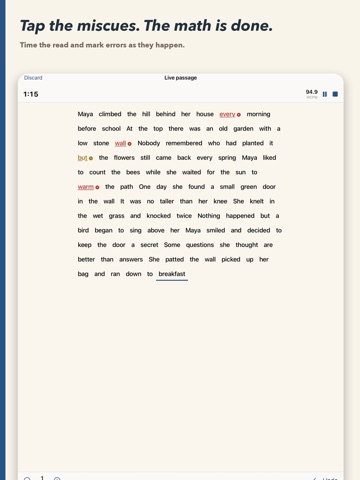Tap the word 'picked'

pos(231,259)
